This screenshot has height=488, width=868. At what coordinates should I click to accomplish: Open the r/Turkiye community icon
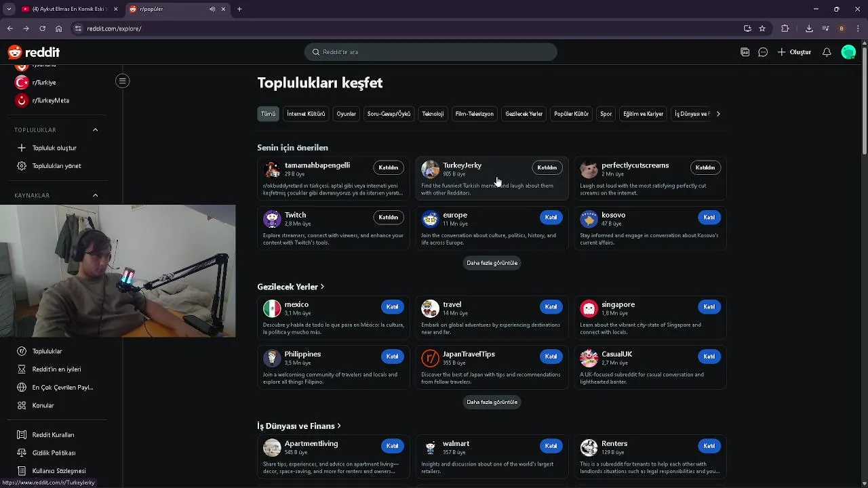[22, 82]
